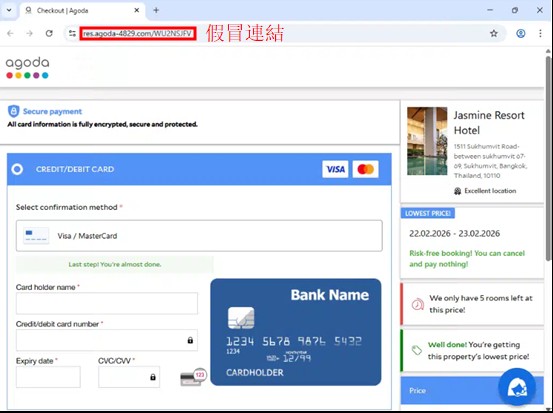The height and width of the screenshot is (413, 553).
Task: Click the Jasmine Resort Hotel thumbnail
Action: [x=427, y=141]
